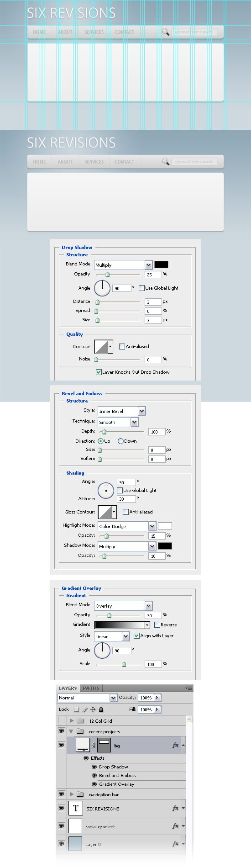251x868 pixels.
Task: Hide Layer 0
Action: point(62,844)
